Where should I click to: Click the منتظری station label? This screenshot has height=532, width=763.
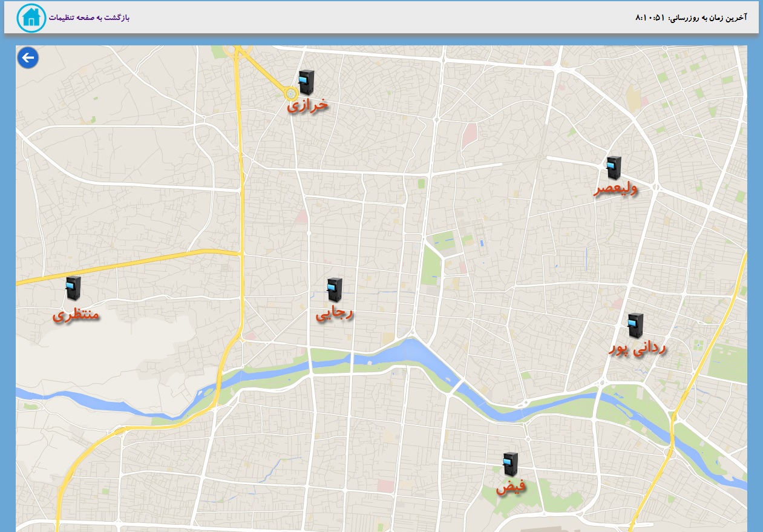pyautogui.click(x=76, y=315)
